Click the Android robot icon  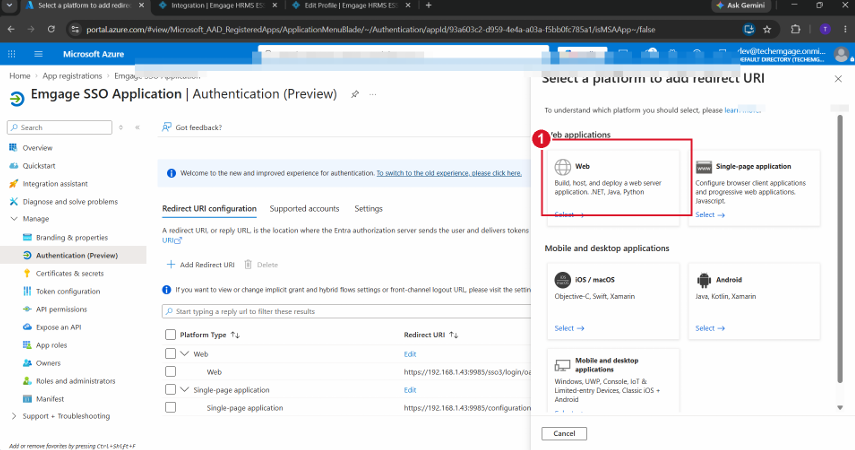[704, 280]
